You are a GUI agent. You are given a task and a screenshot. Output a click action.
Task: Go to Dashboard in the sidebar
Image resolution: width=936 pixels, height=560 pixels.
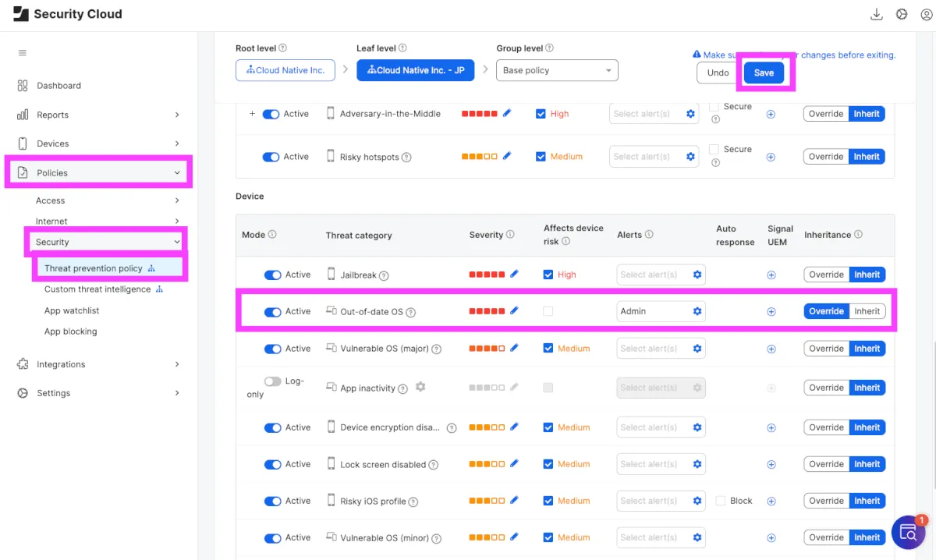pos(58,86)
